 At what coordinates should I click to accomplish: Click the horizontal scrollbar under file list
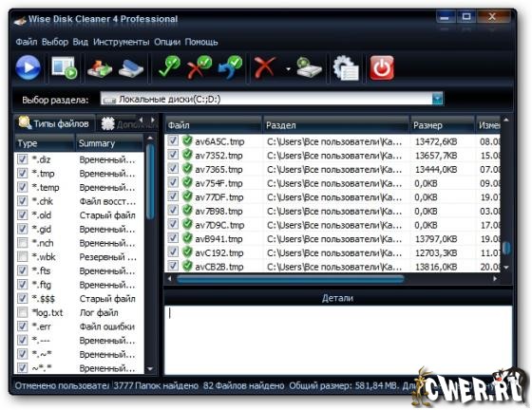[x=290, y=279]
